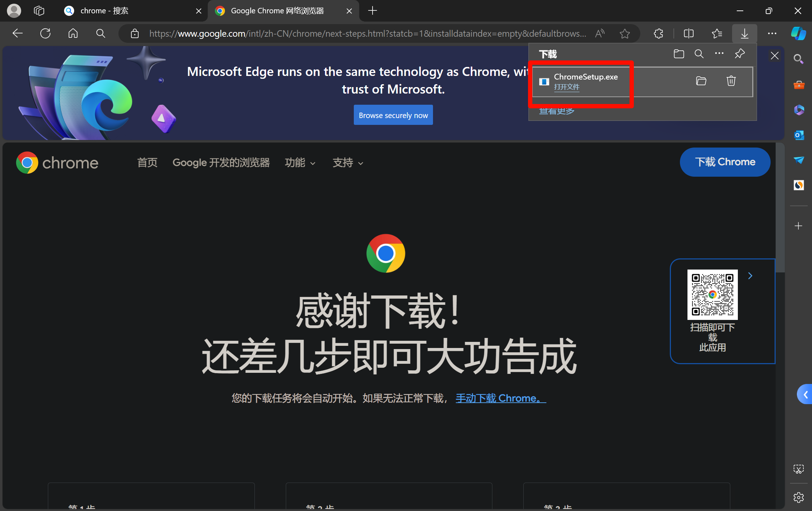This screenshot has width=812, height=511.
Task: Click the 下载 Chrome button
Action: pos(725,162)
